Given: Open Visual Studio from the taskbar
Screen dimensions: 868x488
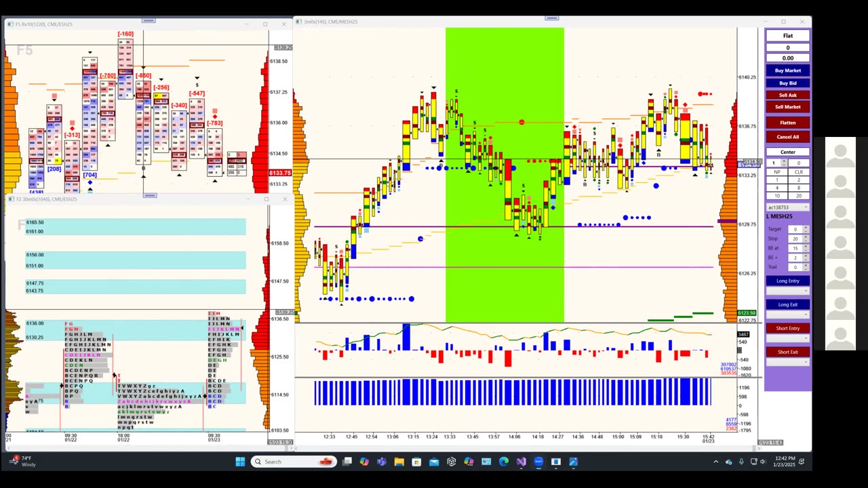Looking at the screenshot, I should click(521, 462).
